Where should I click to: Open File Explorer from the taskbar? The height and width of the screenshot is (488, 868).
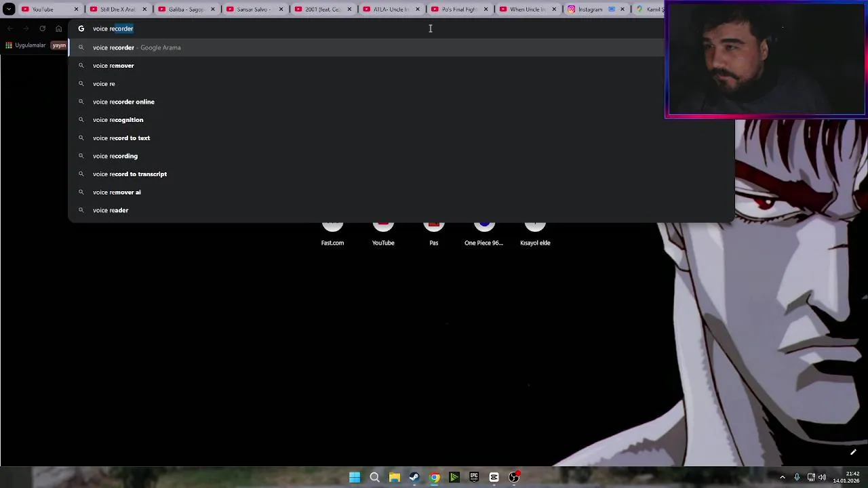pos(394,477)
